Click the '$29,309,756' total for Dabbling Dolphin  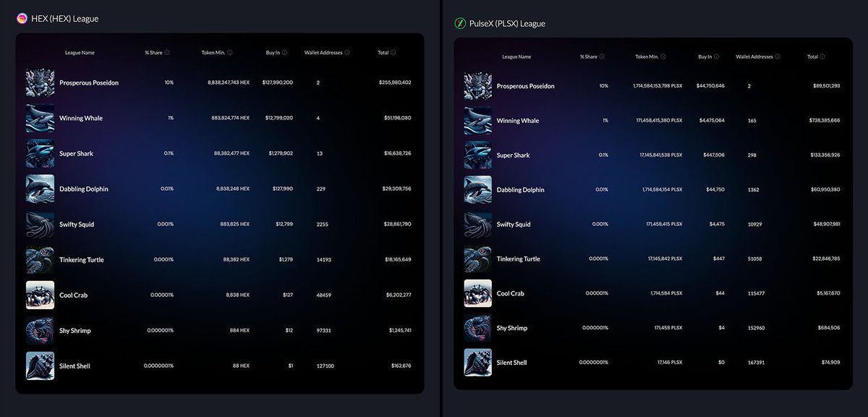(396, 189)
